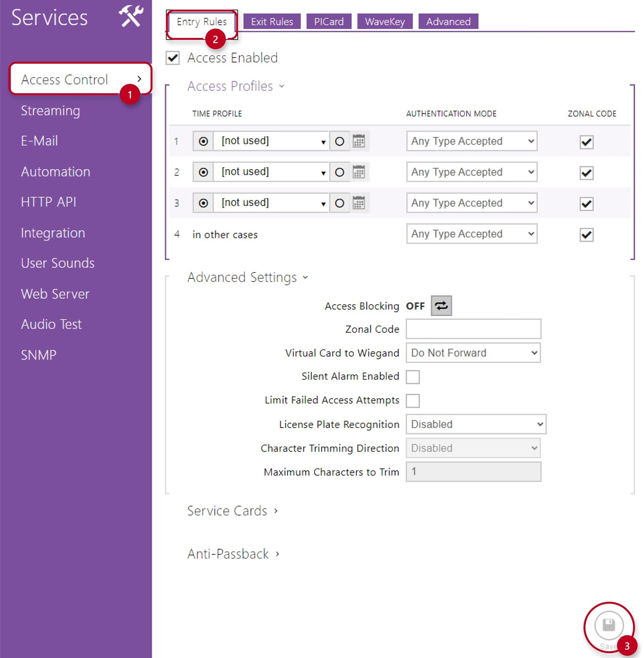Open Authentication Mode dropdown in row 1
The width and height of the screenshot is (644, 658).
pyautogui.click(x=472, y=141)
